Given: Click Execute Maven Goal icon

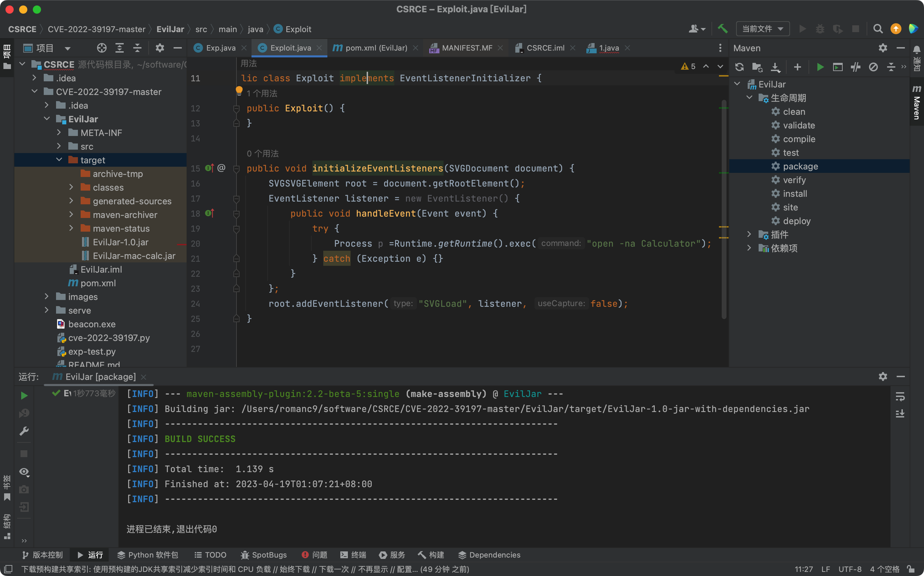Looking at the screenshot, I should click(838, 67).
